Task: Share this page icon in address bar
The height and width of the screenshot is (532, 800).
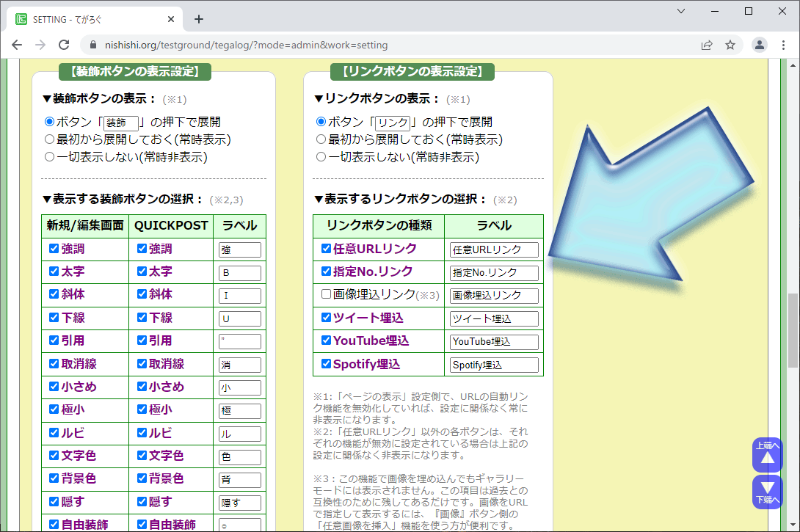Action: coord(707,45)
